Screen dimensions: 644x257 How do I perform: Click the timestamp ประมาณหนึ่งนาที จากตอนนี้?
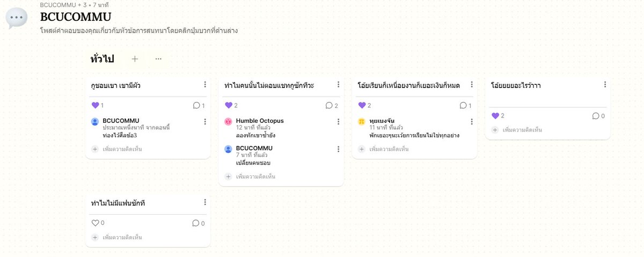click(x=136, y=128)
